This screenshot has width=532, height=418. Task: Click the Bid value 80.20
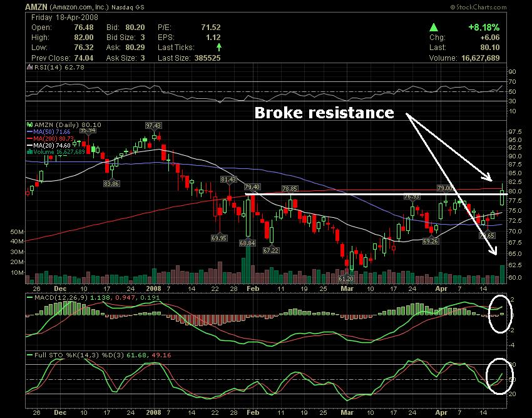(135, 28)
